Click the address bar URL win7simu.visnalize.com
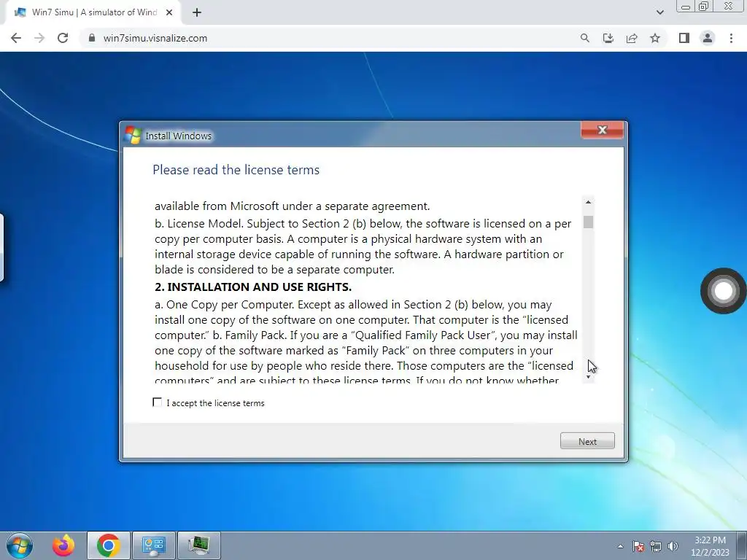 (x=155, y=38)
